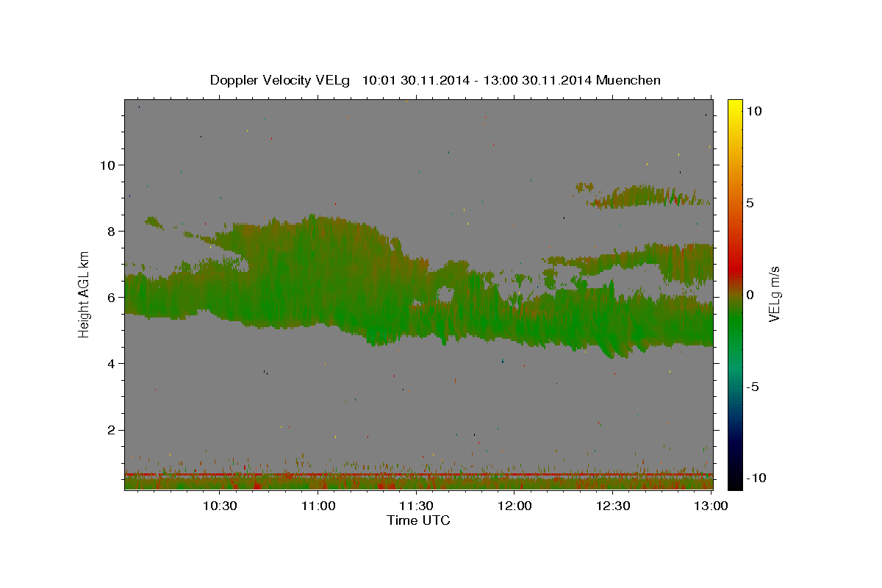Click the colorbar tick value '5'

click(750, 203)
